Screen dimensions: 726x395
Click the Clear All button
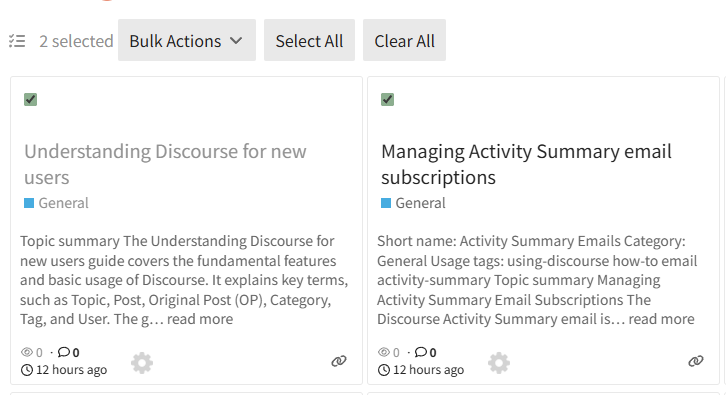(x=404, y=40)
